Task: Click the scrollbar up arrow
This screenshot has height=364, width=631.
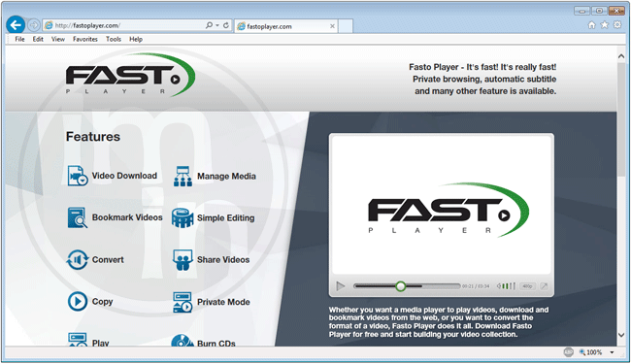Action: point(621,56)
